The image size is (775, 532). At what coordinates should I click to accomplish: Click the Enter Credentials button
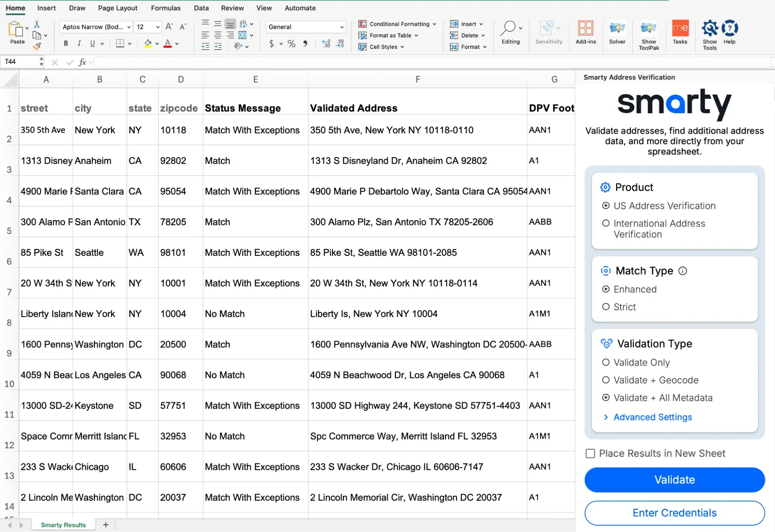tap(675, 513)
